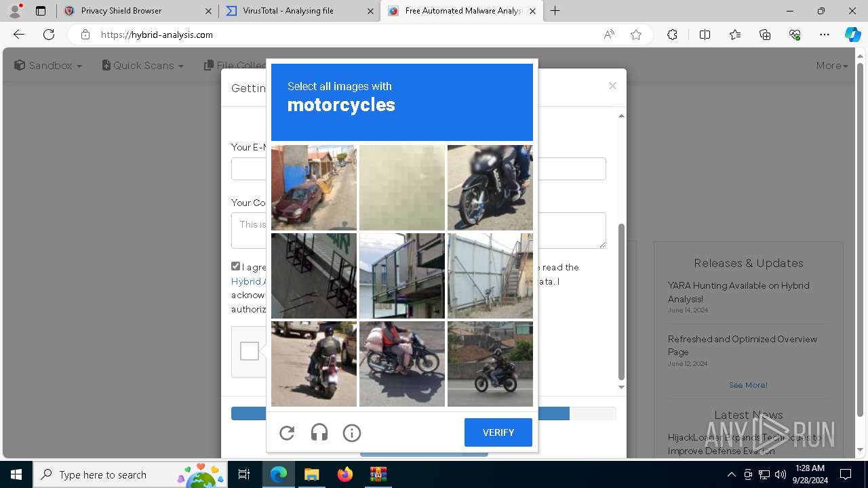Refresh the current page
This screenshot has width=868, height=488.
tap(49, 35)
